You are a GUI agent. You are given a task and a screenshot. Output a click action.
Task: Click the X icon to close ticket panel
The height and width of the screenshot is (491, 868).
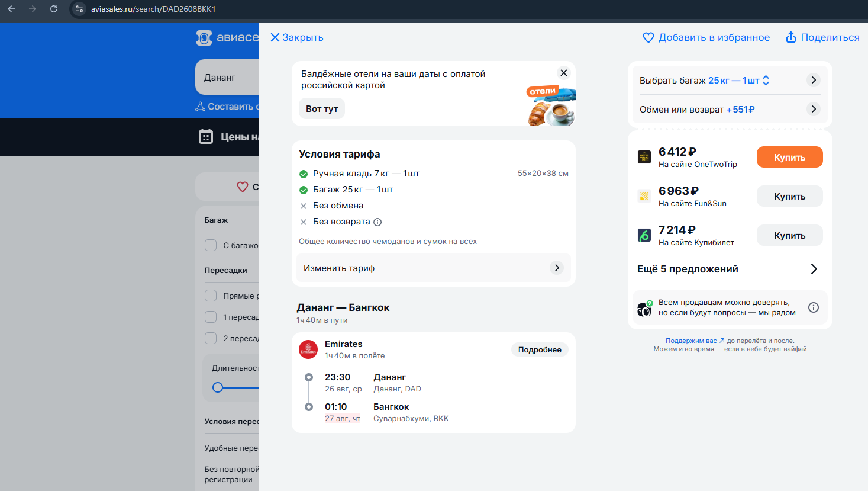pyautogui.click(x=275, y=37)
